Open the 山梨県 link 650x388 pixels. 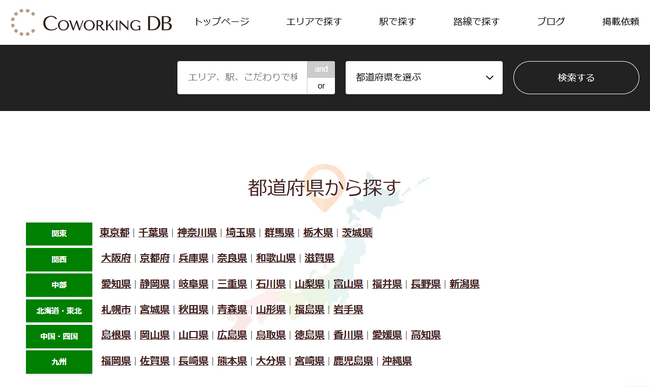point(310,284)
